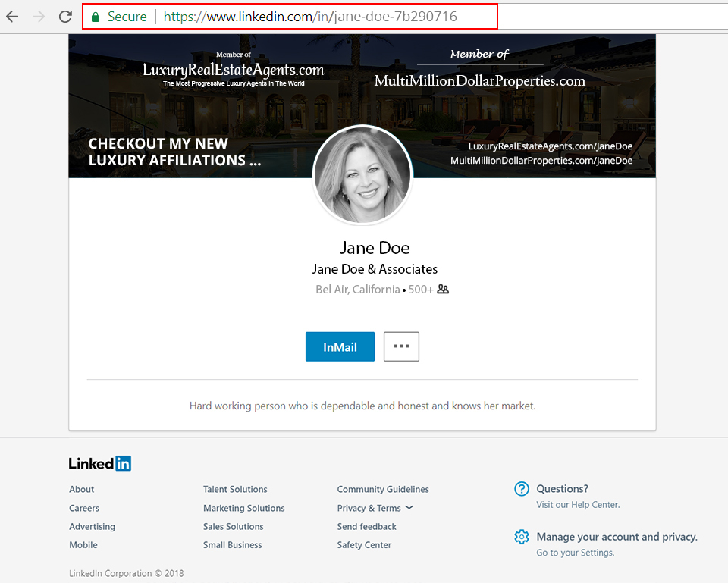Click the browser forward arrow

click(39, 17)
